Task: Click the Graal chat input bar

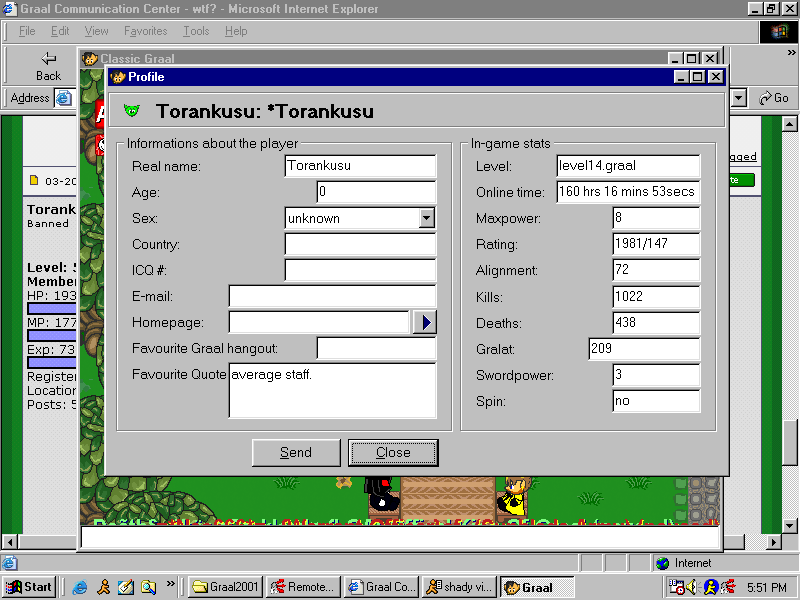Action: (400, 537)
